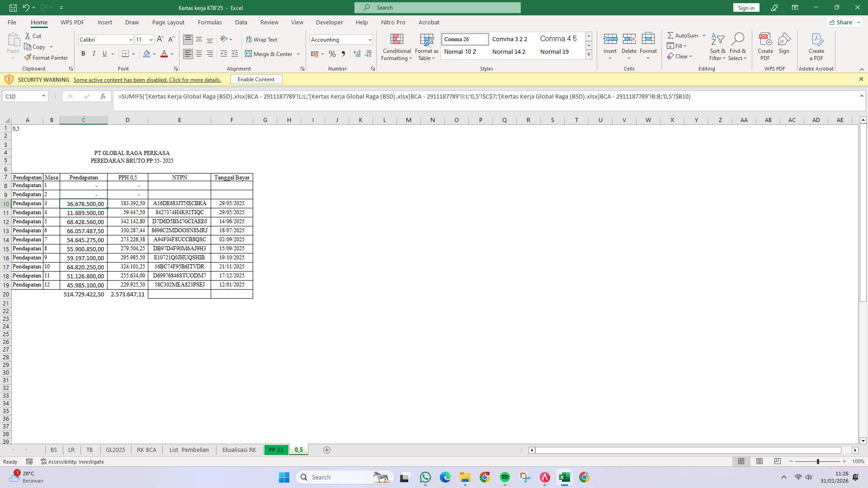Viewport: 868px width, 488px height.
Task: Click the active content details link
Action: tap(147, 80)
